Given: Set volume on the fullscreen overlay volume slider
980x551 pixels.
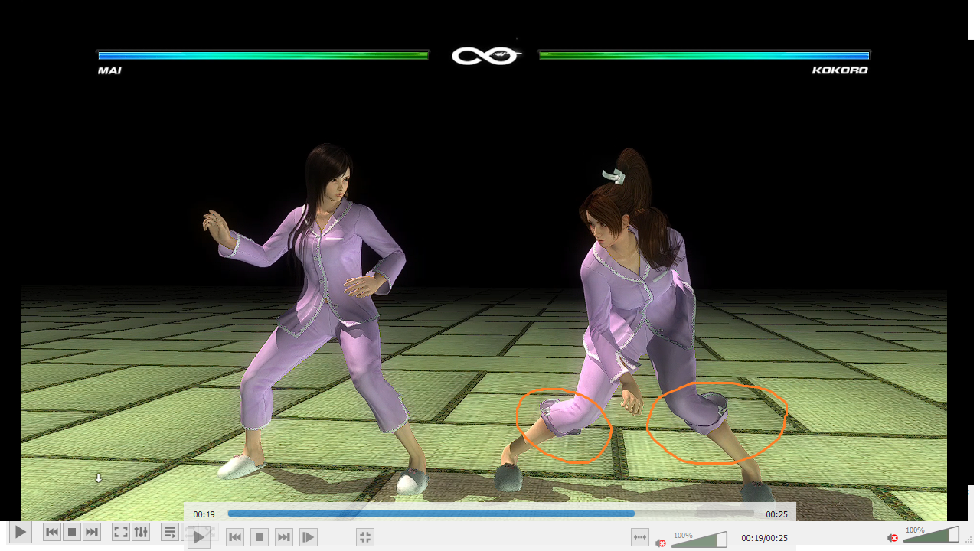Looking at the screenshot, I should point(700,540).
